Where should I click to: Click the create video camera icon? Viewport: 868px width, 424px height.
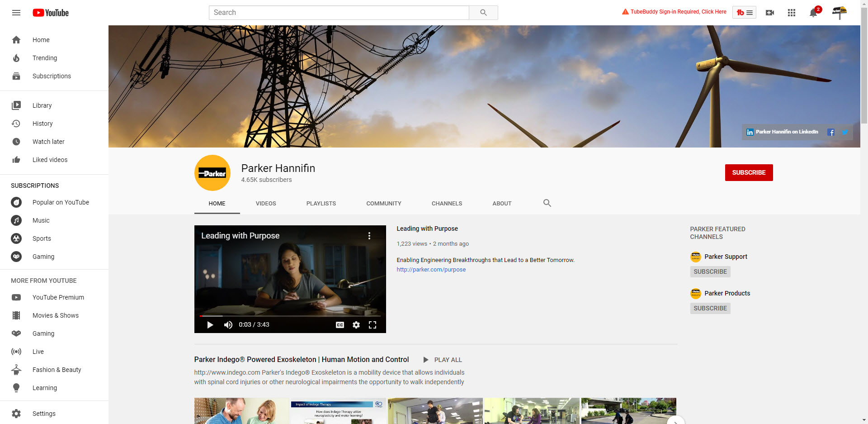(770, 13)
